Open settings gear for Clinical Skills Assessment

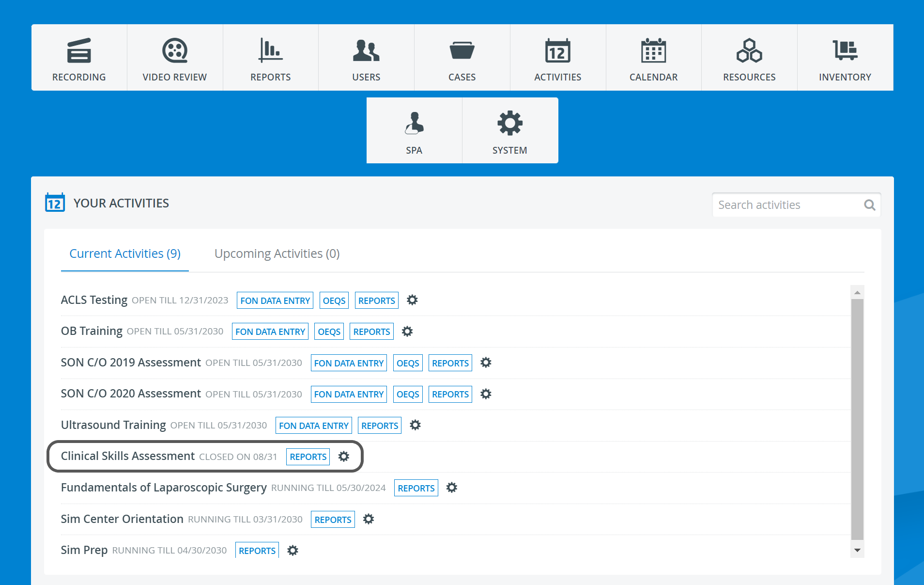pos(343,457)
